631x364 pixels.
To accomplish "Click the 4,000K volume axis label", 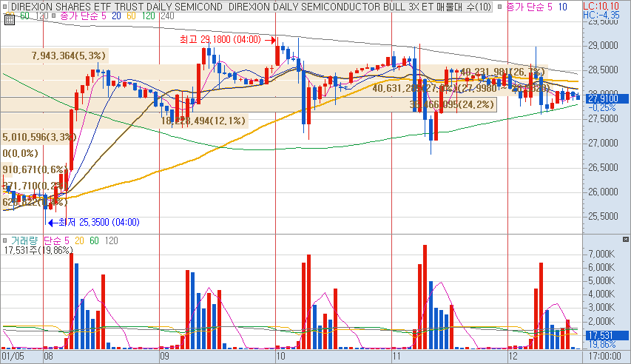I will coord(601,294).
